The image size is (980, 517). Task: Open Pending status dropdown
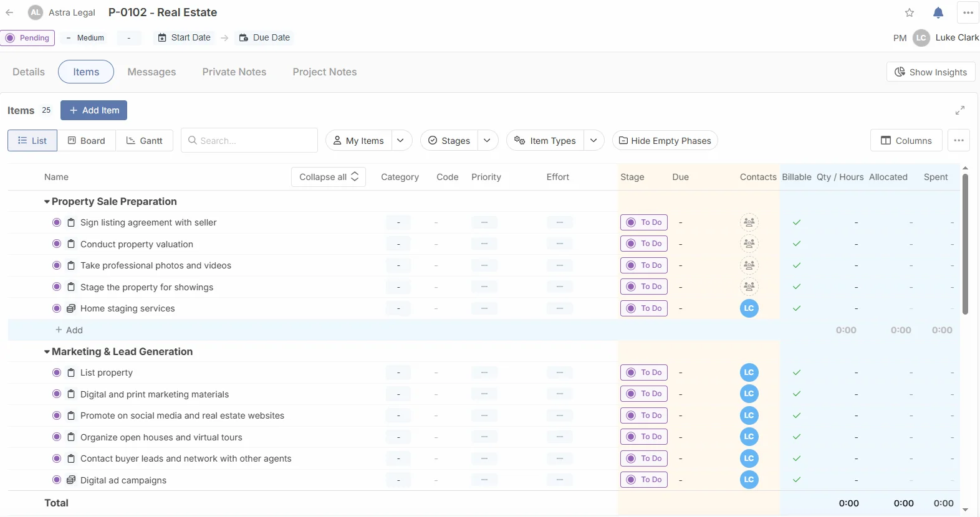(27, 38)
